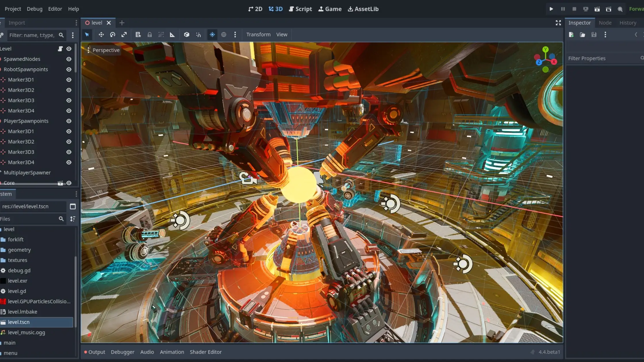Open the Project menu
This screenshot has height=362, width=644.
coord(13,9)
